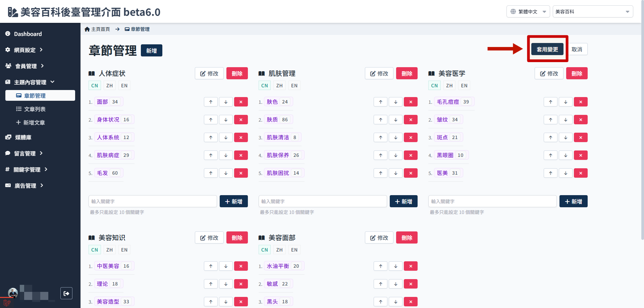Screen dimensions: 644x308
Task: Edit the 美容医学 chapter with 修改
Action: (549, 73)
